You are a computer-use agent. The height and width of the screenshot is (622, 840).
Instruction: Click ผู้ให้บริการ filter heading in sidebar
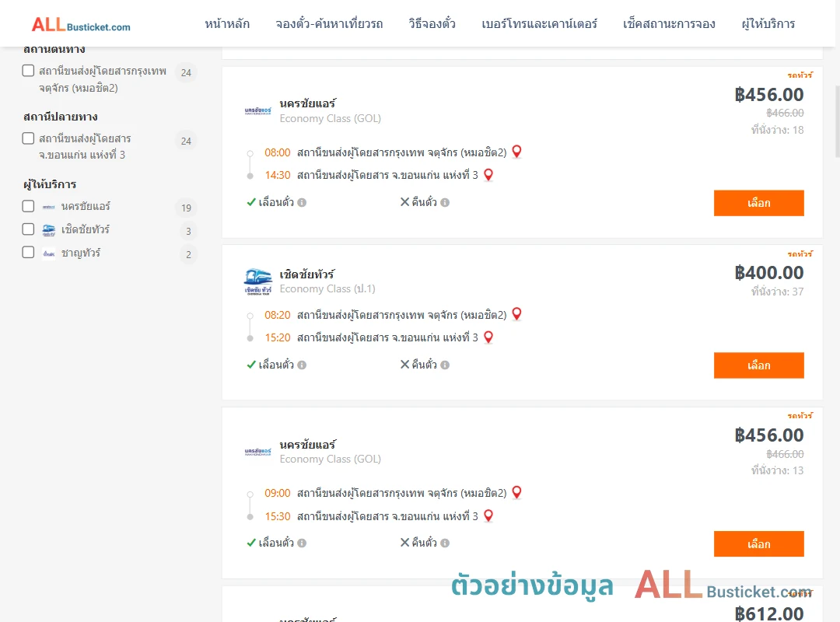pyautogui.click(x=50, y=184)
